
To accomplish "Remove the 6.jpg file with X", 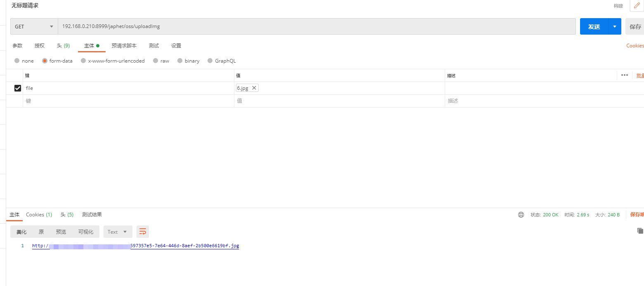I will pos(254,88).
